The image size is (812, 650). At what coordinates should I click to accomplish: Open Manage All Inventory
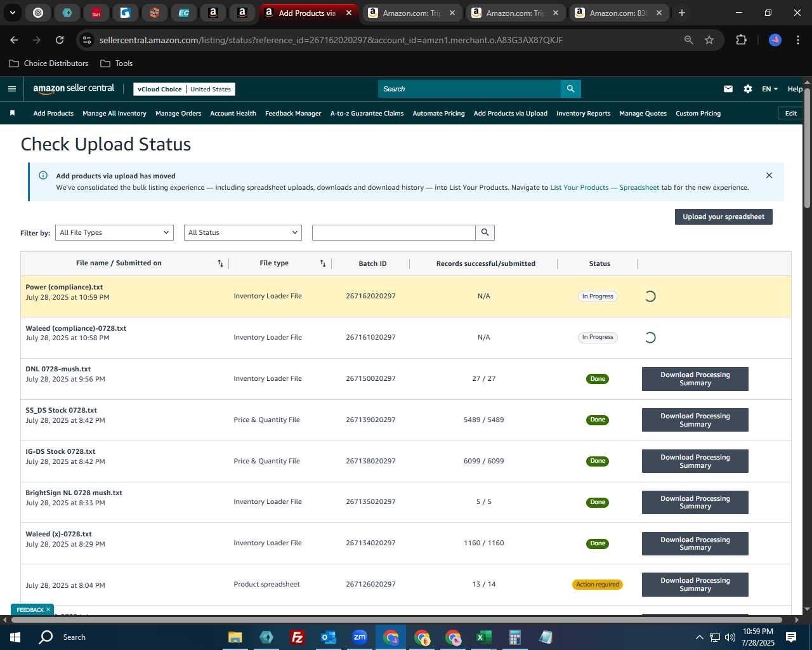tap(114, 113)
